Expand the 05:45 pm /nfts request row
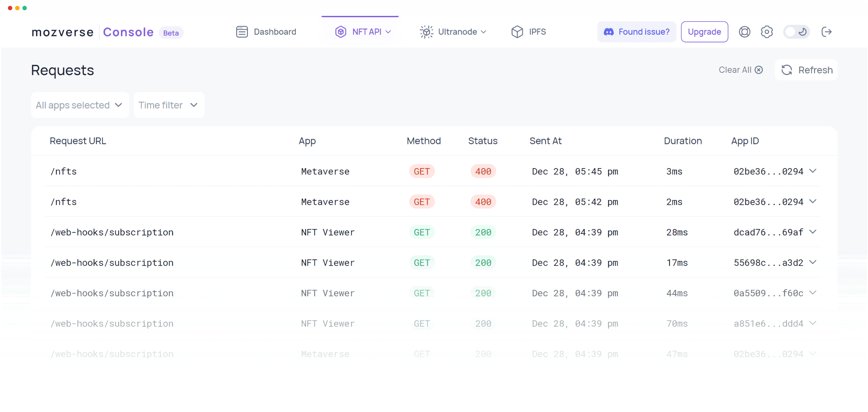 pyautogui.click(x=813, y=171)
